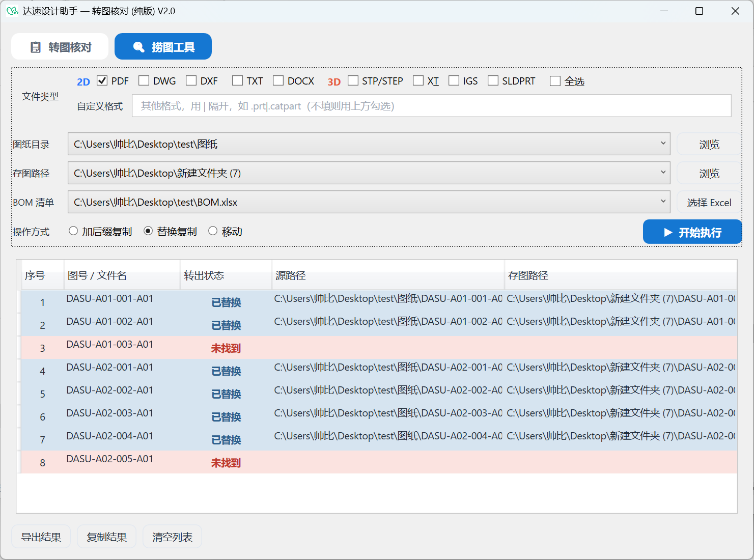Enable the SLDPRT format checkbox
The width and height of the screenshot is (754, 560).
pyautogui.click(x=493, y=80)
